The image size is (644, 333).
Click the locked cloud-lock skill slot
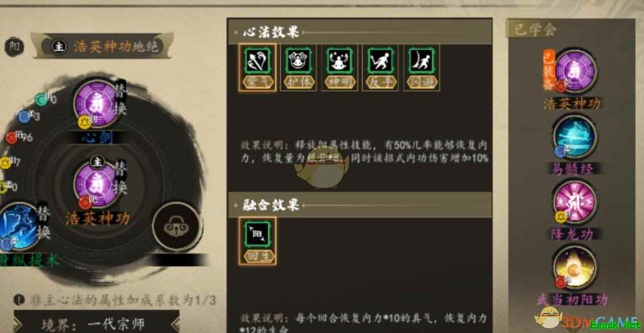pyautogui.click(x=177, y=226)
